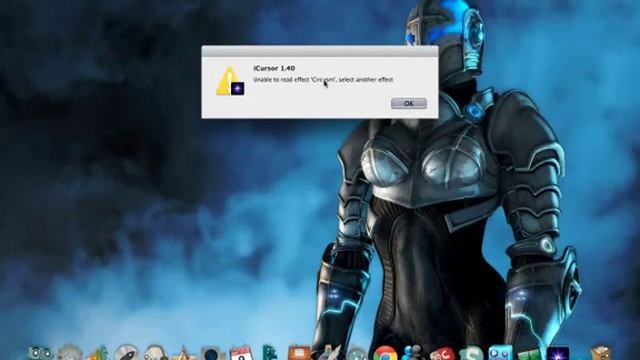
Task: Click the iCursor dialog title bar
Action: click(320, 51)
